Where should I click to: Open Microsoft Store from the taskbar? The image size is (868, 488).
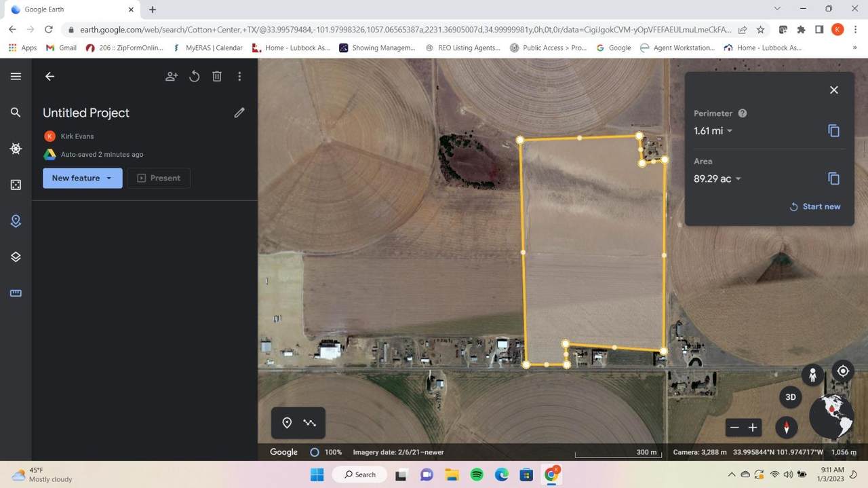(x=526, y=474)
